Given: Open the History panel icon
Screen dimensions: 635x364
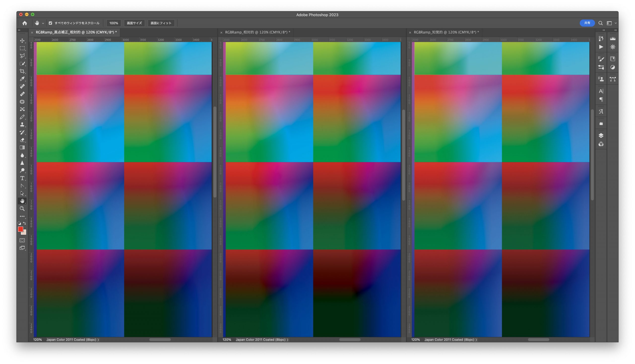Looking at the screenshot, I should click(601, 38).
